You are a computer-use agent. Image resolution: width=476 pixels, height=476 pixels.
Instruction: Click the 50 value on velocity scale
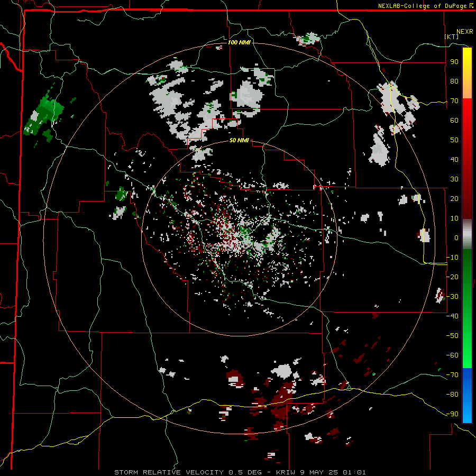454,140
